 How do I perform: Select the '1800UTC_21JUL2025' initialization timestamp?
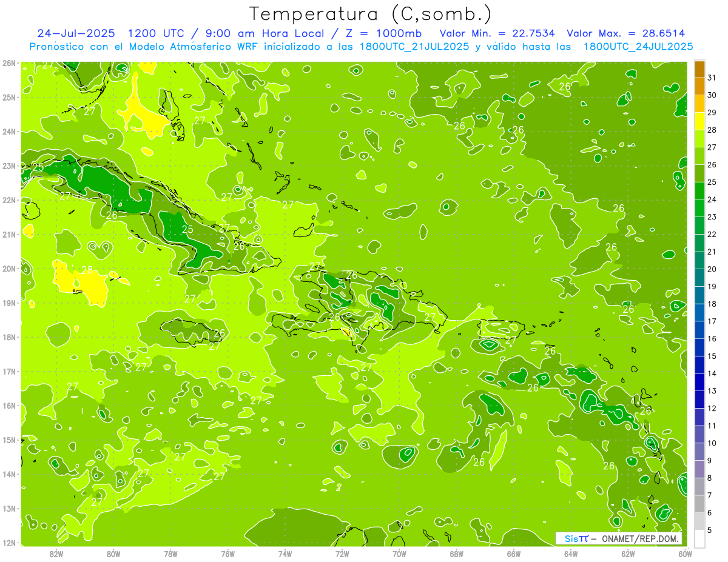coord(414,46)
